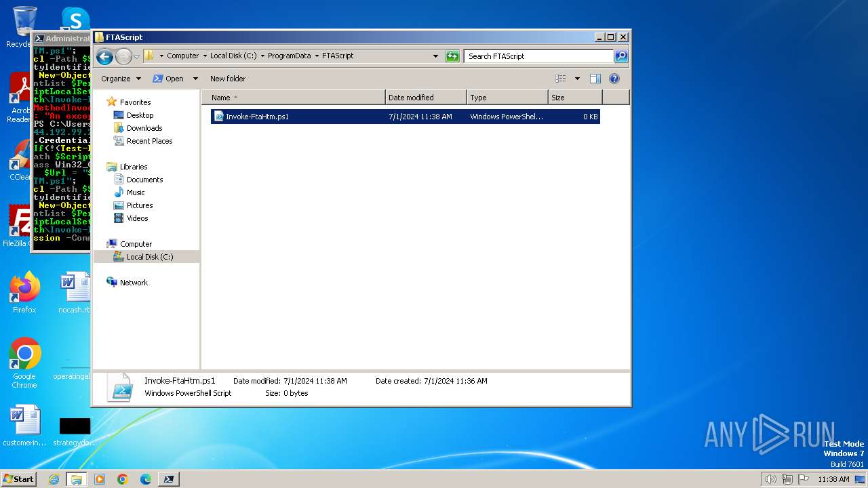Click the FTAScript breadcrumb segment
This screenshot has height=488, width=868.
(x=338, y=56)
